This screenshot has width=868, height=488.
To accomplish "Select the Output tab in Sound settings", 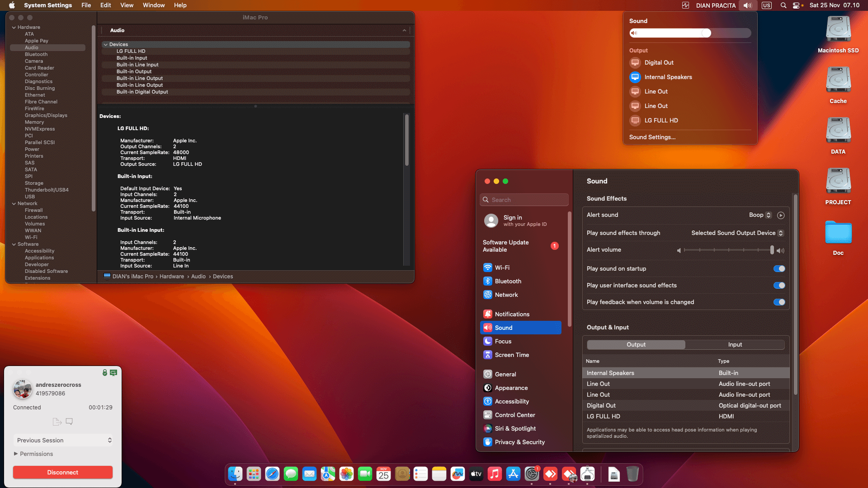I will point(636,345).
